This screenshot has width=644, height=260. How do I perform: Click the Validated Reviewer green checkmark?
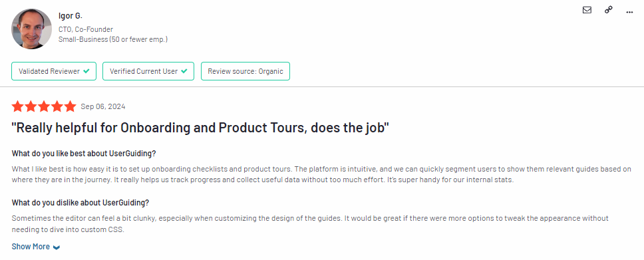[86, 71]
